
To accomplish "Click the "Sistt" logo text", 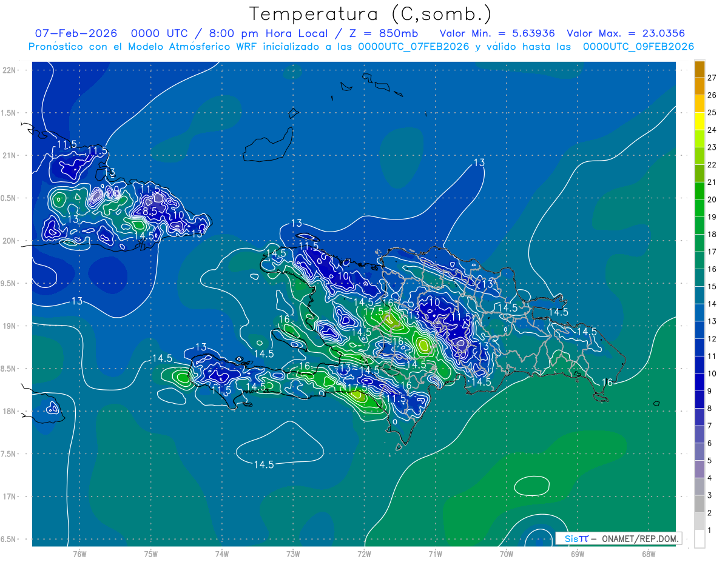I will point(576,538).
